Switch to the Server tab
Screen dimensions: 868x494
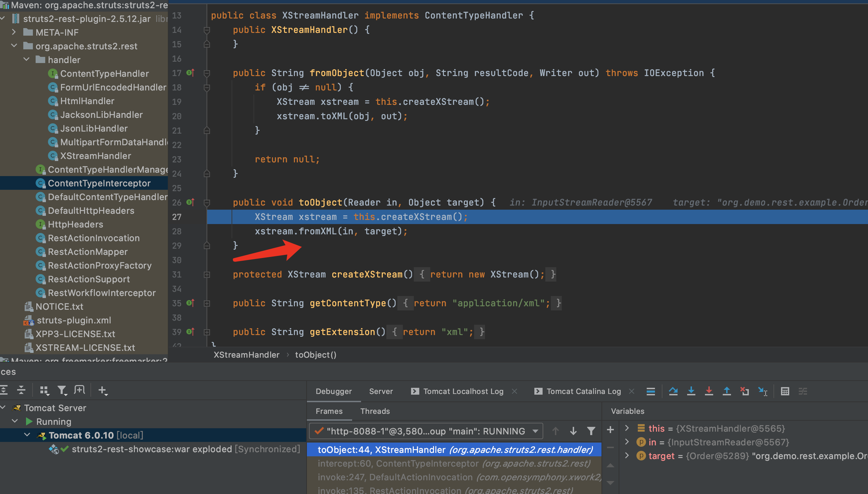(381, 391)
